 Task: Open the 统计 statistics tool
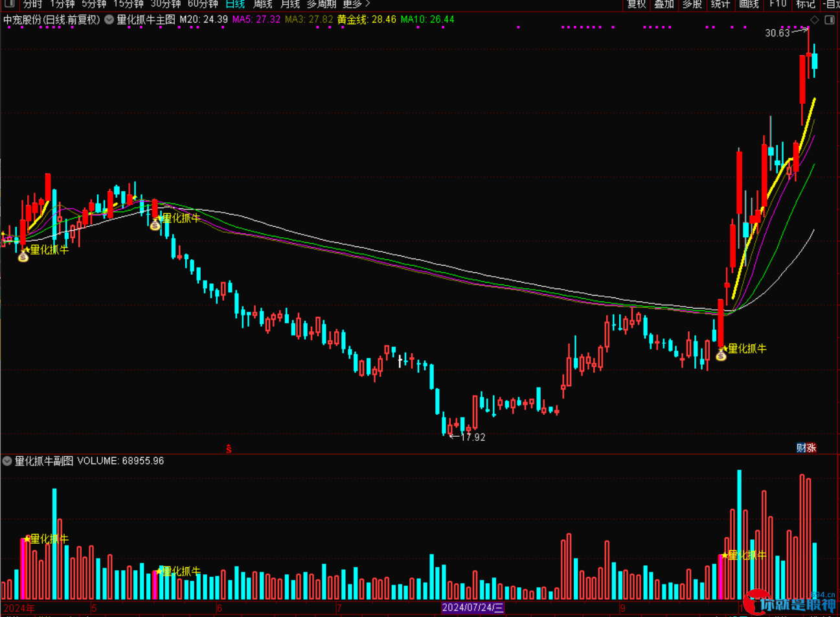(x=720, y=4)
